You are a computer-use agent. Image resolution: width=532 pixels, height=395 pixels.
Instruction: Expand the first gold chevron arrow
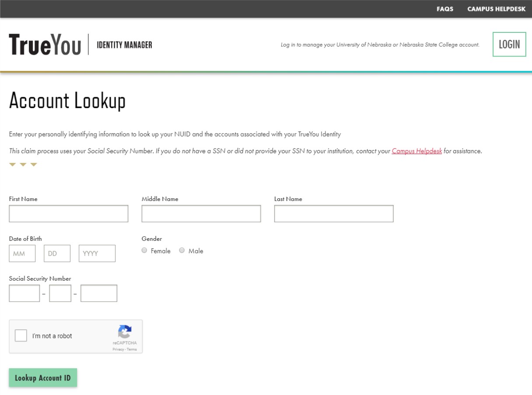pyautogui.click(x=11, y=165)
